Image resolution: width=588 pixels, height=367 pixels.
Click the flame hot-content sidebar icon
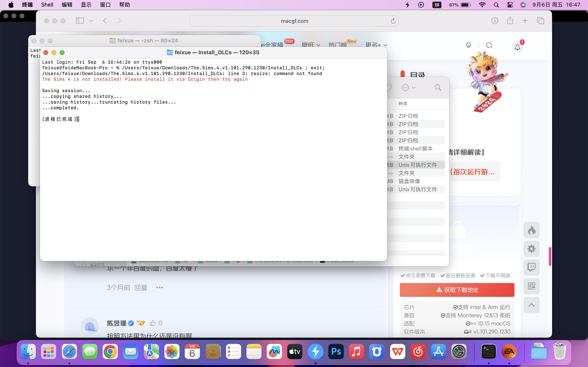pos(531,230)
